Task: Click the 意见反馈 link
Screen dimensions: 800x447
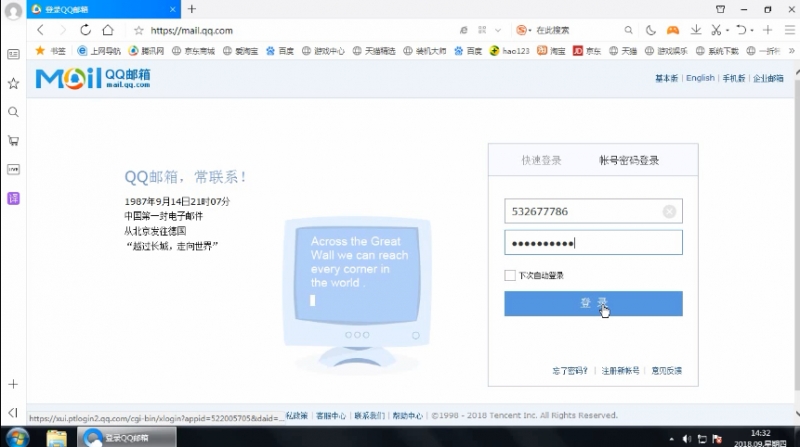Action: point(667,370)
